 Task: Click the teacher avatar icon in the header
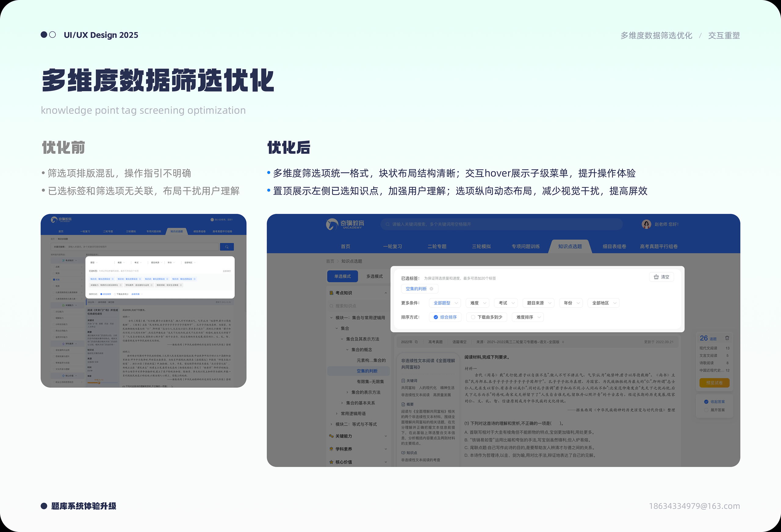point(646,224)
